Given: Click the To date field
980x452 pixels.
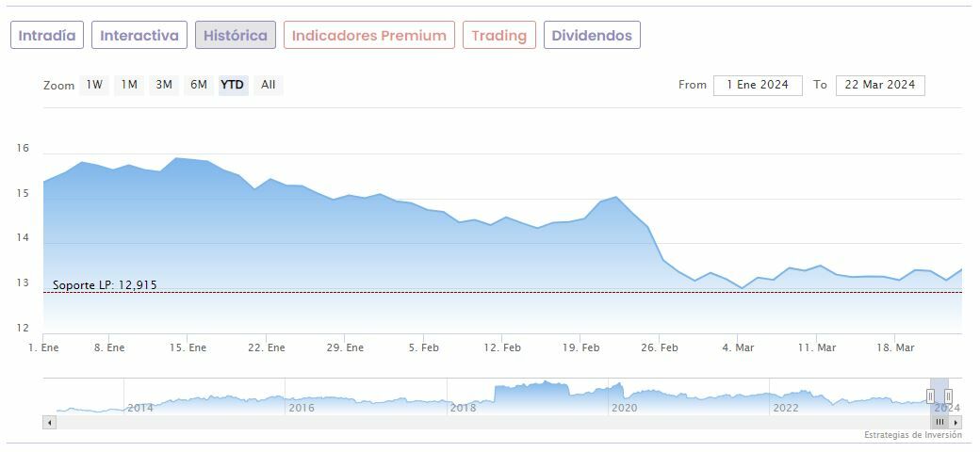Looking at the screenshot, I should coord(880,85).
